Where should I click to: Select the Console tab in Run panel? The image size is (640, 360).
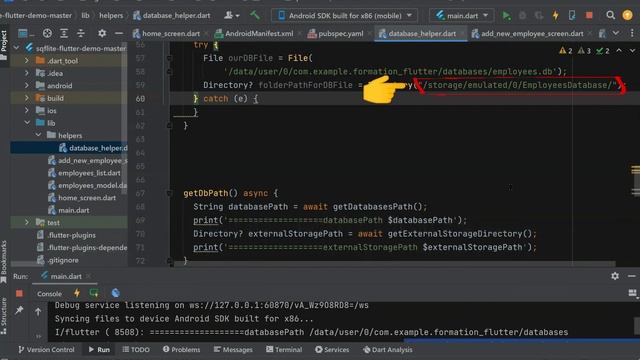click(x=49, y=293)
